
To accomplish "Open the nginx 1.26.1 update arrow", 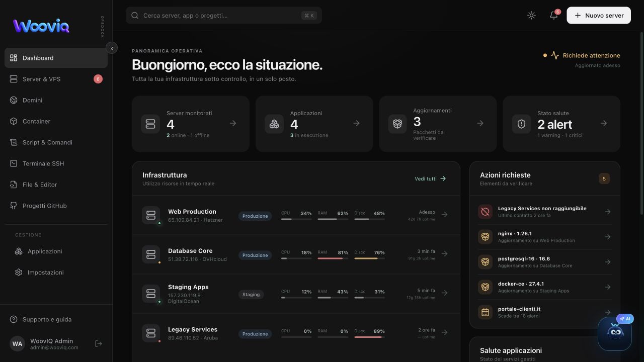I will (x=608, y=237).
